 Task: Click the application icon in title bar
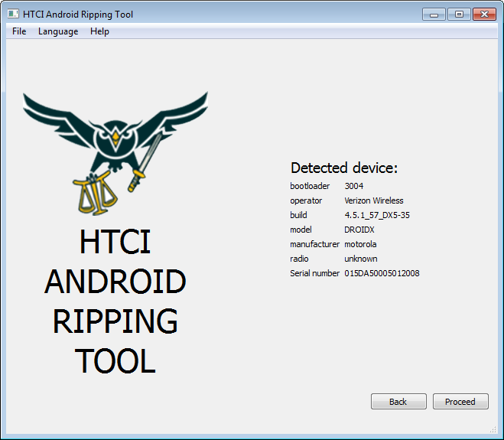point(13,14)
